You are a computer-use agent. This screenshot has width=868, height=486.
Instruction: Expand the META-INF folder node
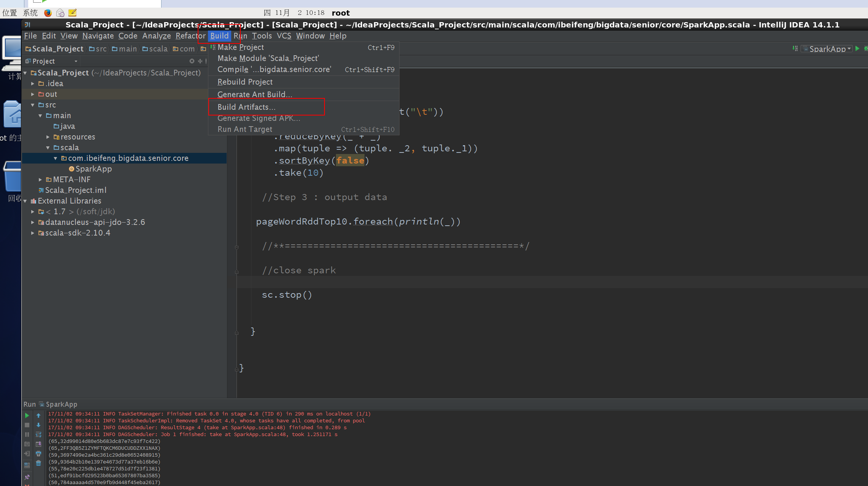pos(40,180)
